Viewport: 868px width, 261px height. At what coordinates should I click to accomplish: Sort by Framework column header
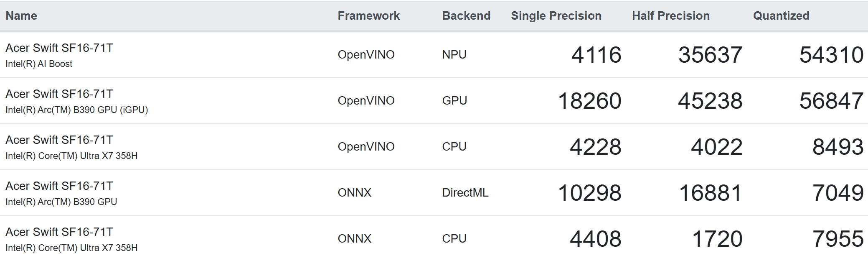tap(368, 16)
